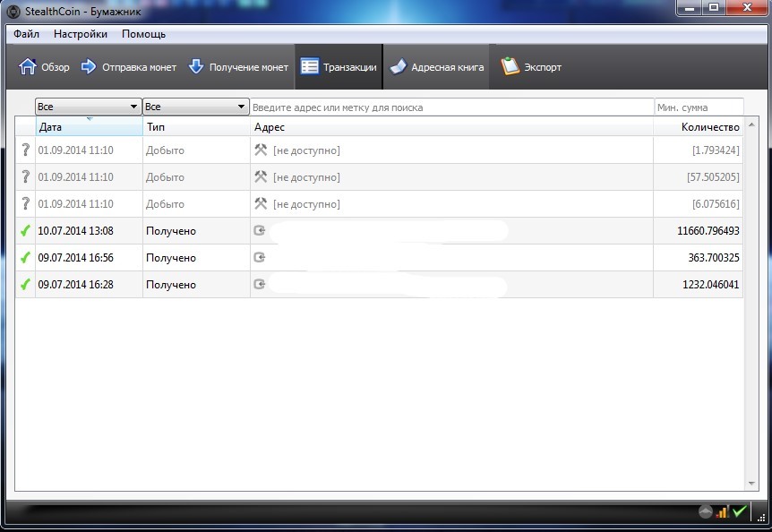Click the date 09.07.2014 16:56
This screenshot has width=772, height=532.
(x=75, y=257)
